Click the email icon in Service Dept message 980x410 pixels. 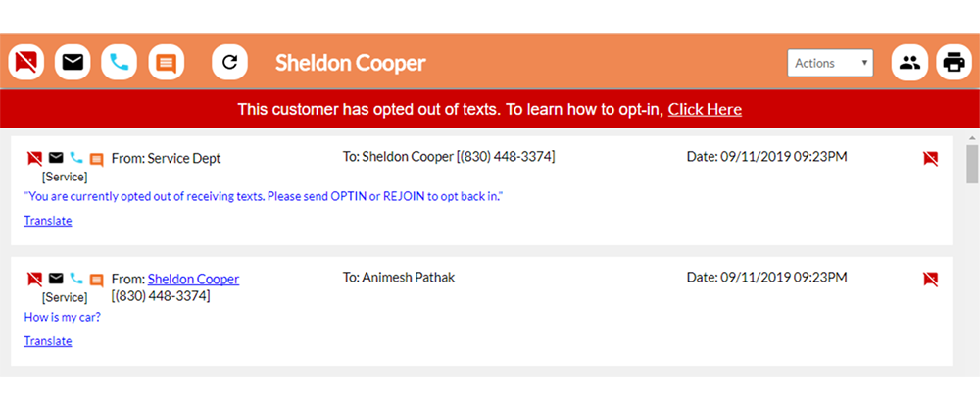click(56, 157)
